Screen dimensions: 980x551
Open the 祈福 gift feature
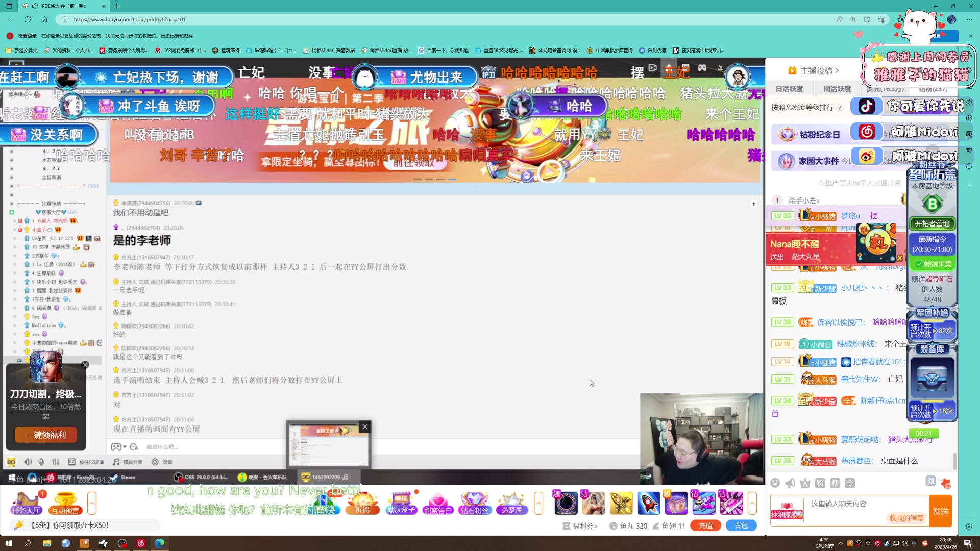[x=362, y=505]
